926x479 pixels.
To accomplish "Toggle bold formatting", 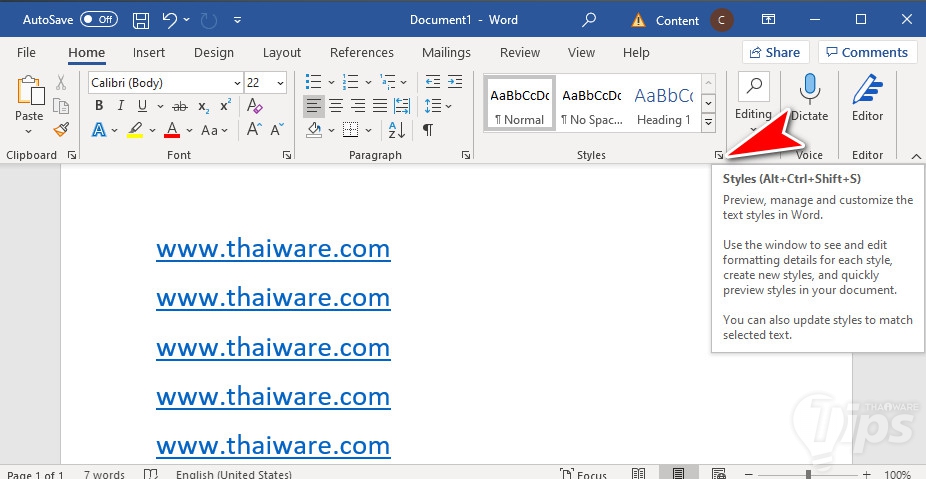I will [99, 106].
